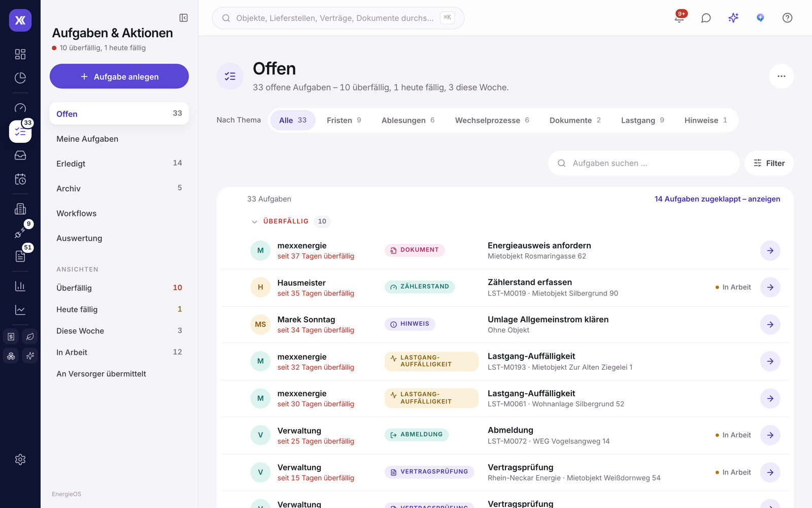
Task: Open settings gear in left rail
Action: (x=20, y=459)
